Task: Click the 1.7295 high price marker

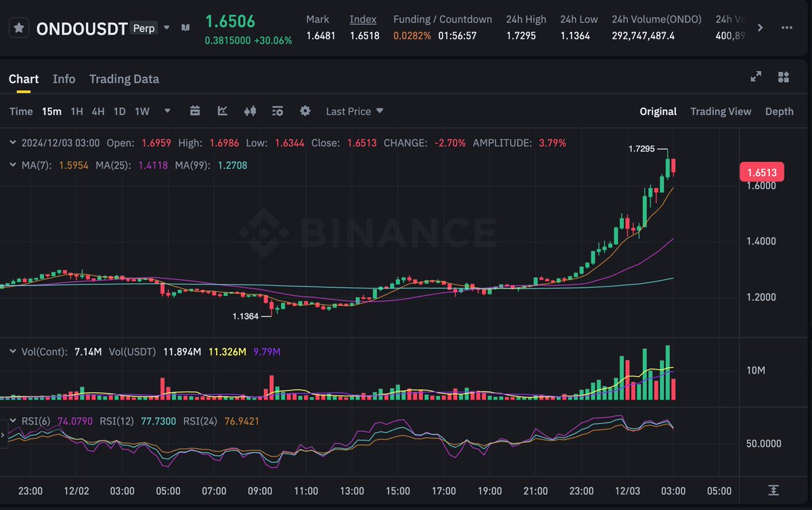Action: tap(641, 148)
